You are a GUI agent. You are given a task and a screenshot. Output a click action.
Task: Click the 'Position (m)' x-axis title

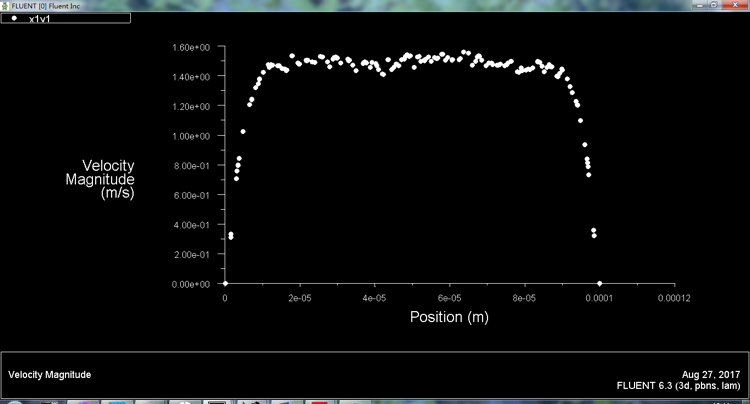click(x=449, y=317)
